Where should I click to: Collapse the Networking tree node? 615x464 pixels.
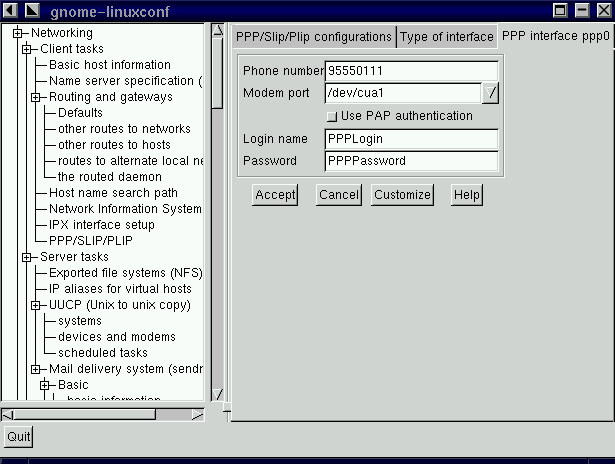(17, 33)
